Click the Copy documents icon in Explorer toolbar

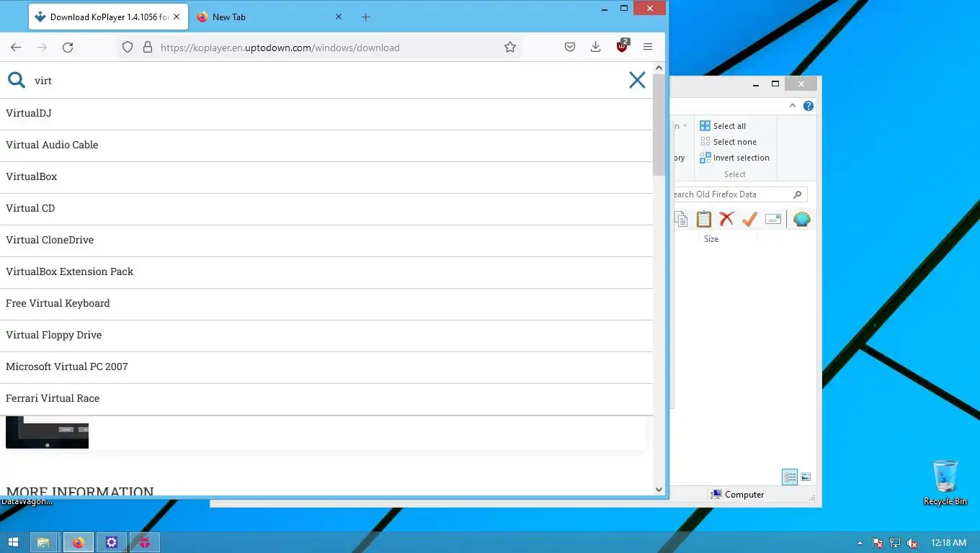[681, 219]
